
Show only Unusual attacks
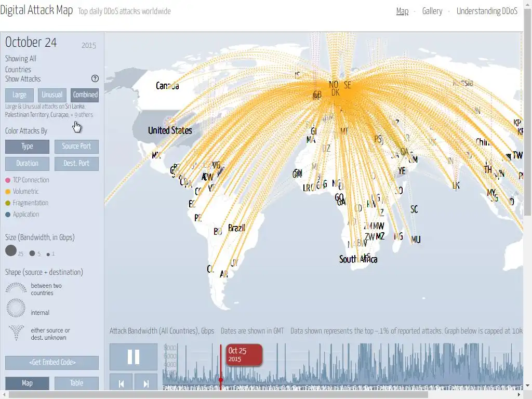52,95
